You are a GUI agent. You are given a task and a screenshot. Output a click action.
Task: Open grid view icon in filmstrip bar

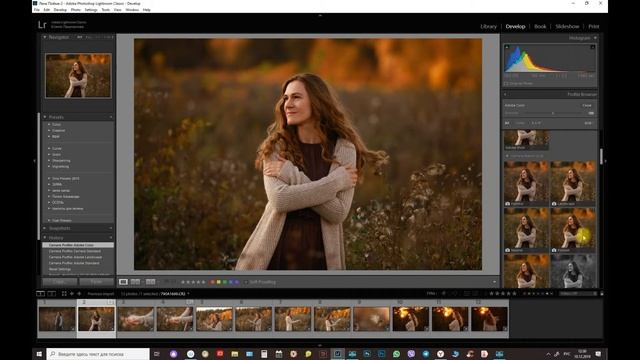[x=64, y=293]
